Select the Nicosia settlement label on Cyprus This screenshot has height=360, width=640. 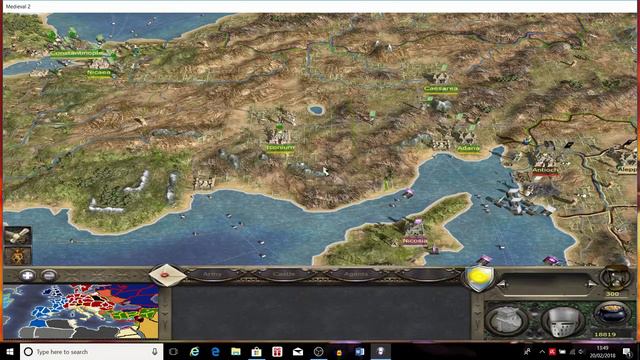(x=415, y=241)
